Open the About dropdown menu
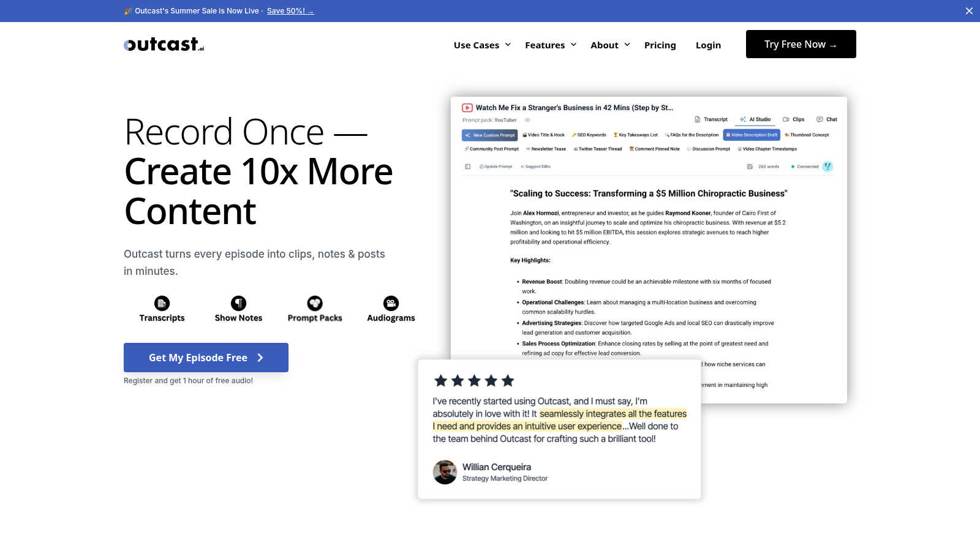980x551 pixels. [x=610, y=45]
